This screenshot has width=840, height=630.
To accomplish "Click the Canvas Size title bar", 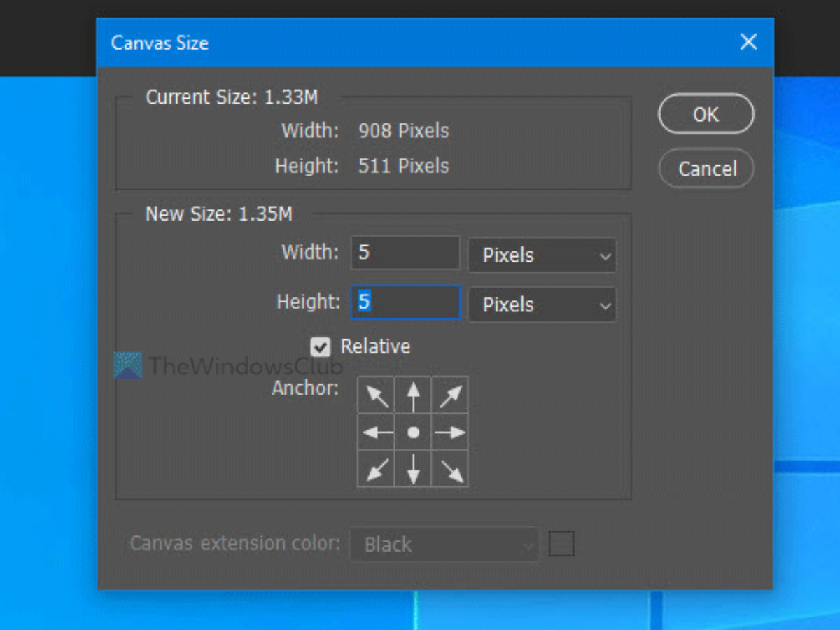I will (420, 42).
